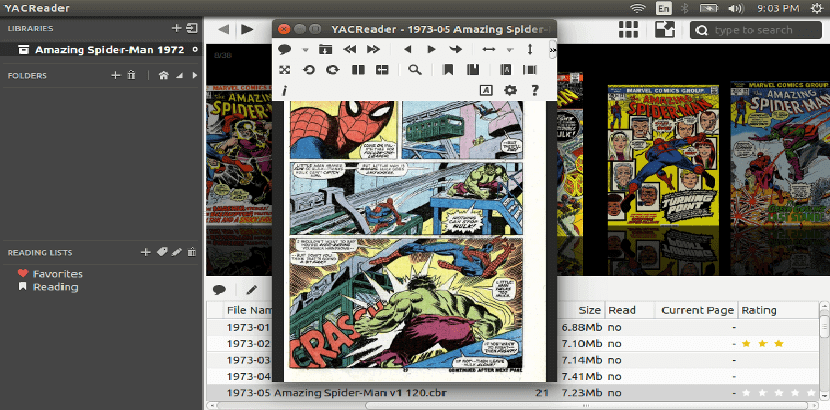This screenshot has width=830, height=410.
Task: Open reader settings gear icon
Action: [x=510, y=90]
